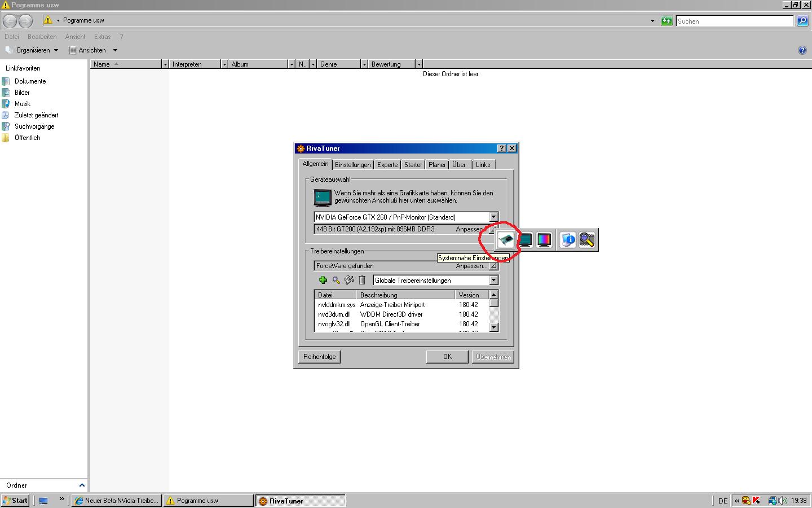Click the Reihenfolge button

(319, 357)
